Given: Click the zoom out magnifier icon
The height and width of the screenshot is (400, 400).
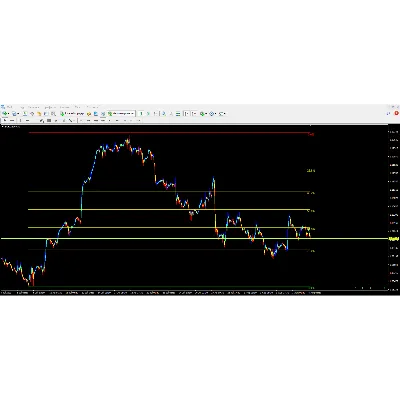Looking at the screenshot, I should [x=171, y=114].
